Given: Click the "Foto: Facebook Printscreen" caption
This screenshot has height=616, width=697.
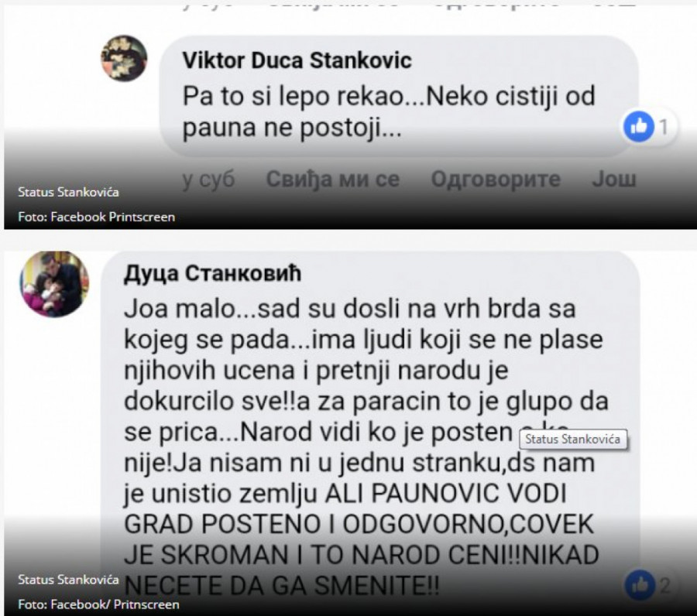Looking at the screenshot, I should point(97,217).
